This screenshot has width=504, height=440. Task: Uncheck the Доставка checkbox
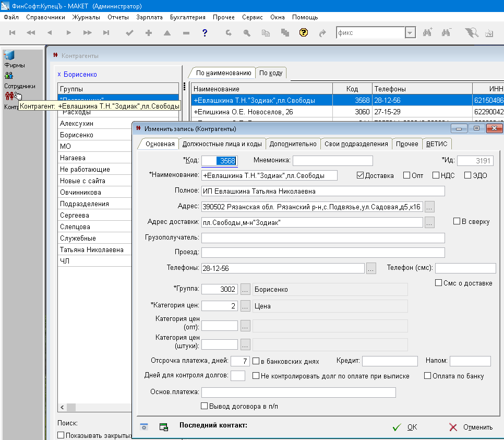tap(360, 175)
